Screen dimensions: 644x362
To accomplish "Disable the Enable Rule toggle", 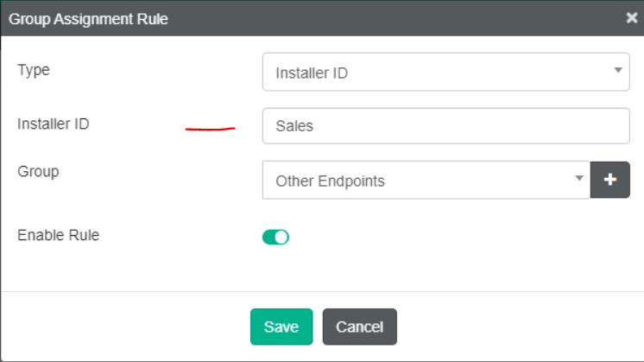I will (x=275, y=237).
